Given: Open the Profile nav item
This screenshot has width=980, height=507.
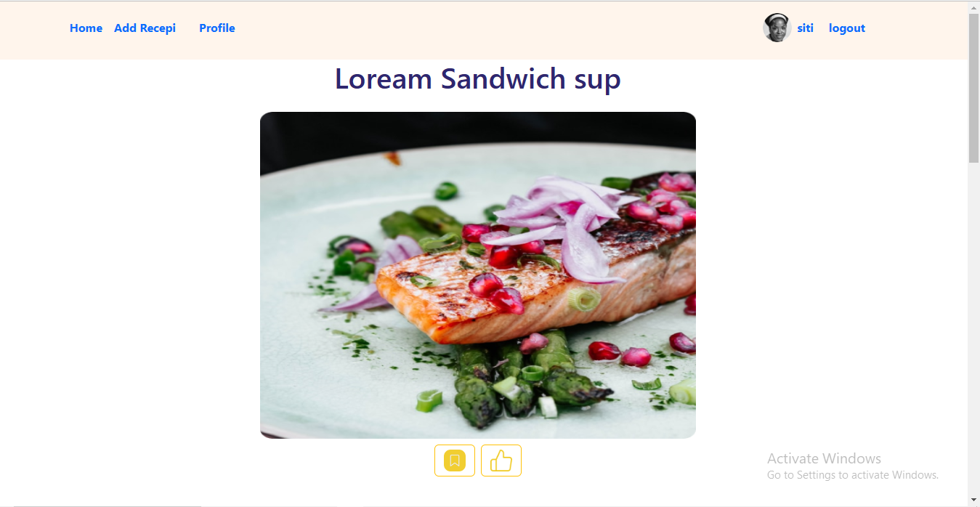Looking at the screenshot, I should (216, 28).
